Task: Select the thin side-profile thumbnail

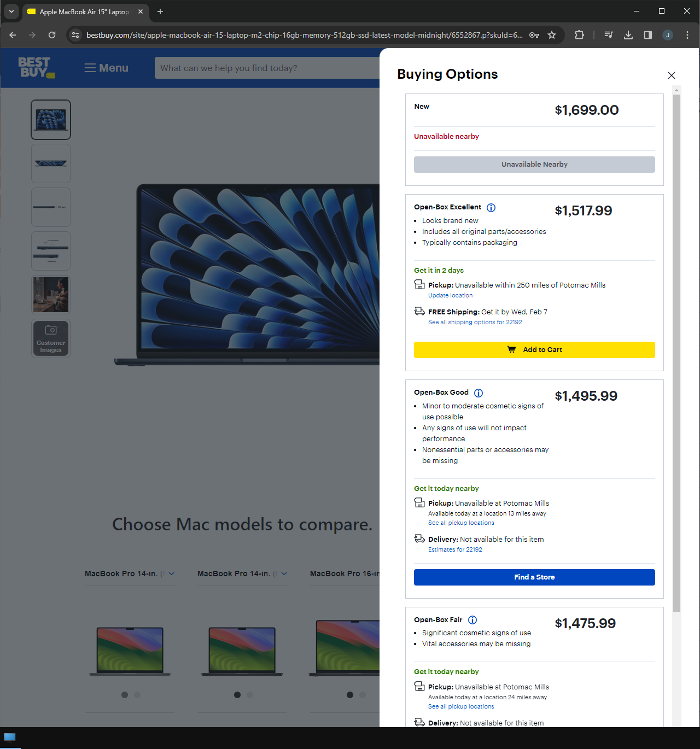Action: click(x=51, y=207)
